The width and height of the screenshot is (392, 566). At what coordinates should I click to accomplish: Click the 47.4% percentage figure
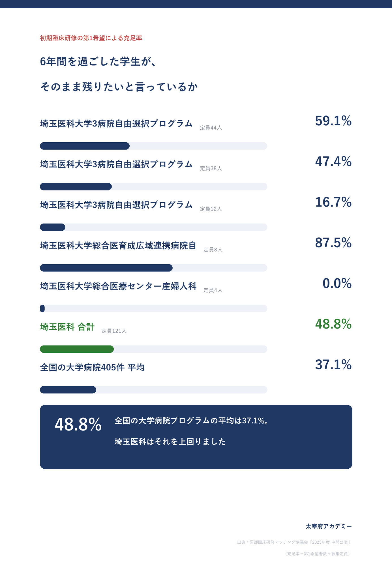(333, 162)
